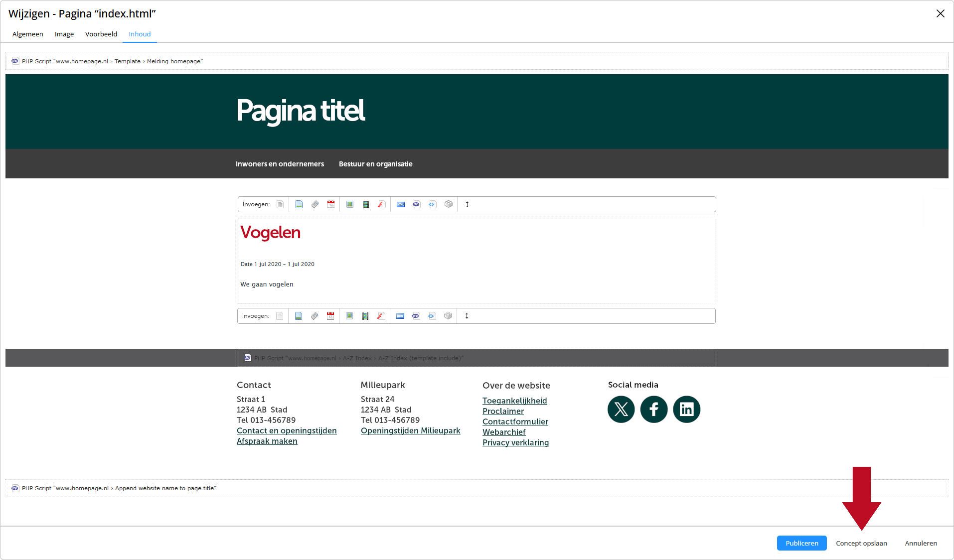Insert a PHP script from the top Invoegen toolbar
This screenshot has width=954, height=560.
416,204
